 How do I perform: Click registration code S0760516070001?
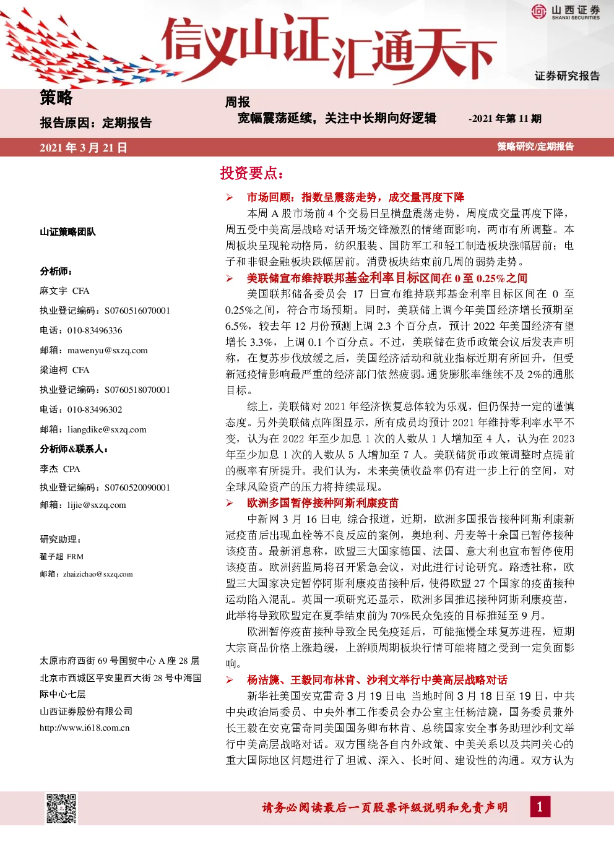click(137, 311)
